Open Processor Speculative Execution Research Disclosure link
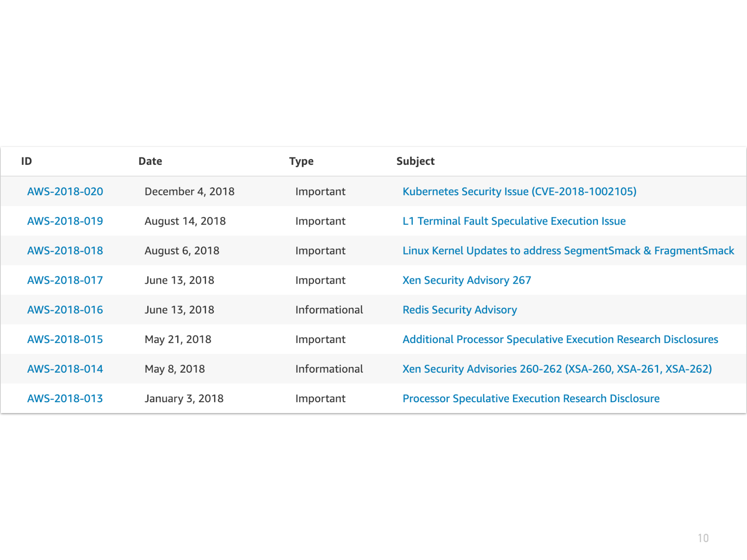Image resolution: width=747 pixels, height=560 pixels. tap(531, 398)
